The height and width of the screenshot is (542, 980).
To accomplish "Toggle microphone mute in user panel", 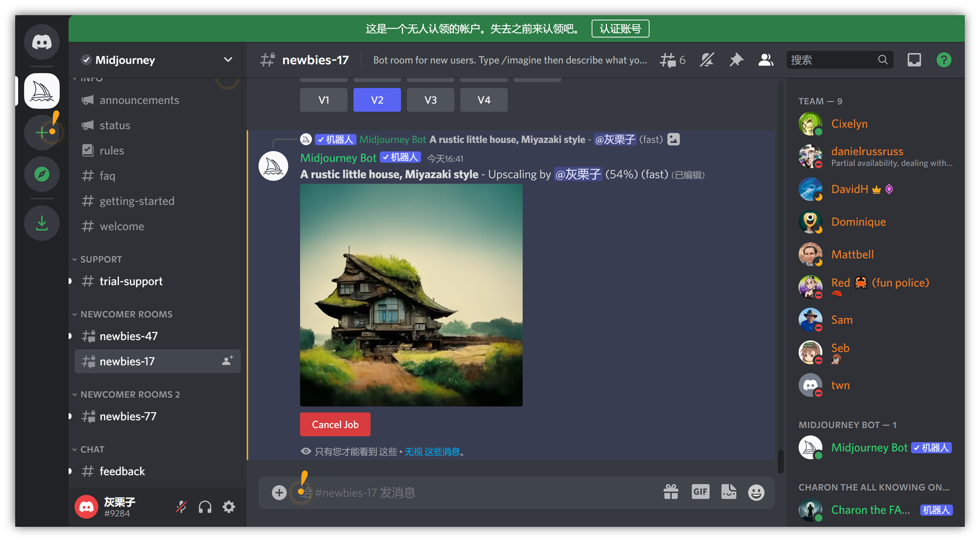I will 181,507.
